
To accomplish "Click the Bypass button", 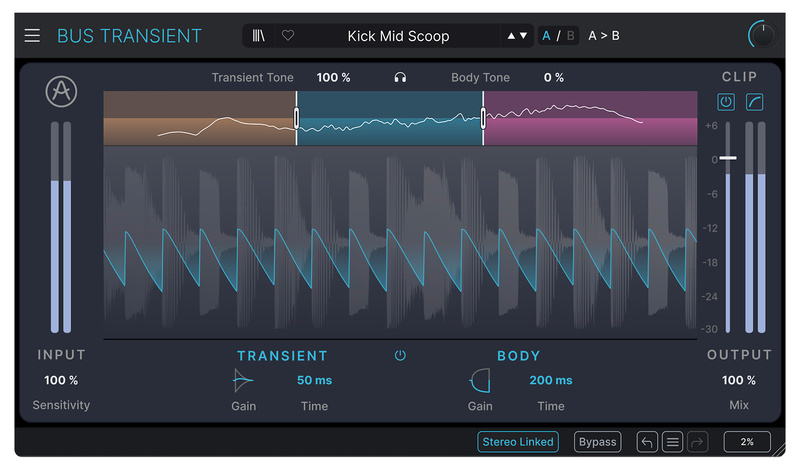I will pos(597,442).
